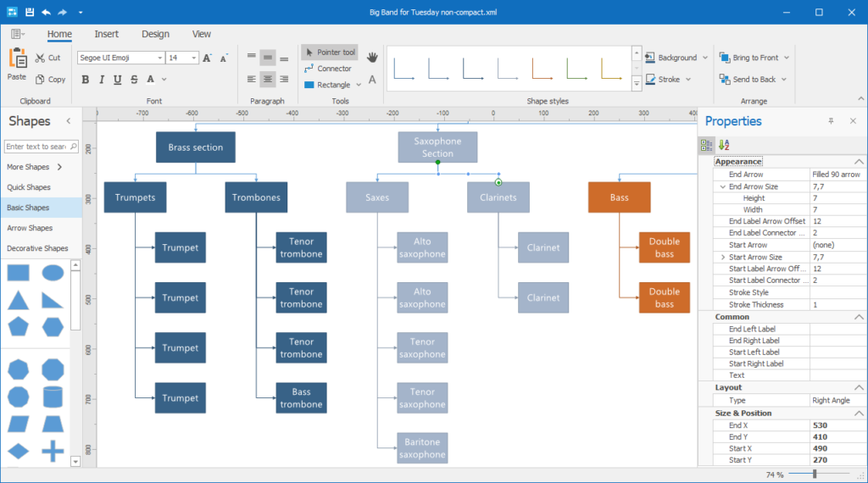Viewport: 868px width, 483px height.
Task: Expand the Start Arrow Size property
Action: pyautogui.click(x=722, y=257)
